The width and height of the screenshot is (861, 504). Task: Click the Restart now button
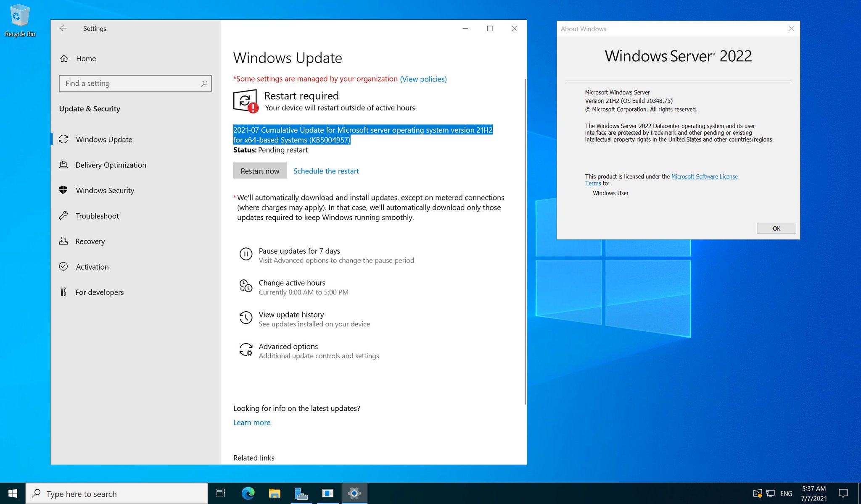(x=260, y=171)
